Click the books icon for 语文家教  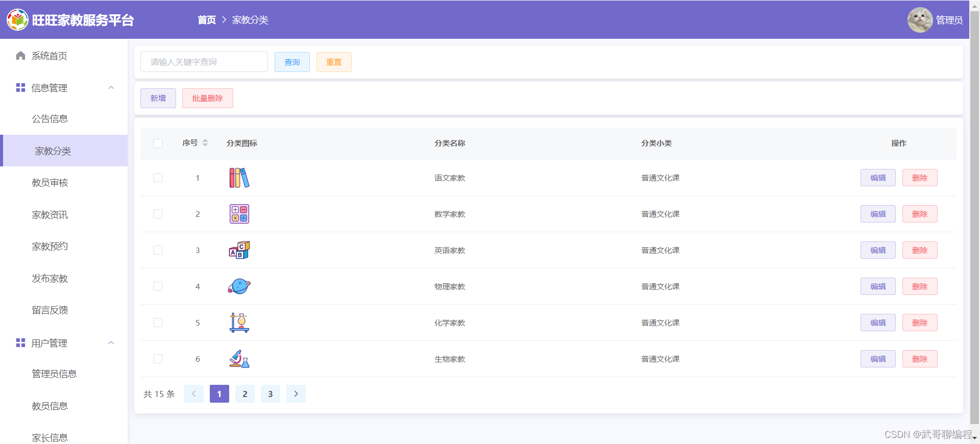pos(239,178)
